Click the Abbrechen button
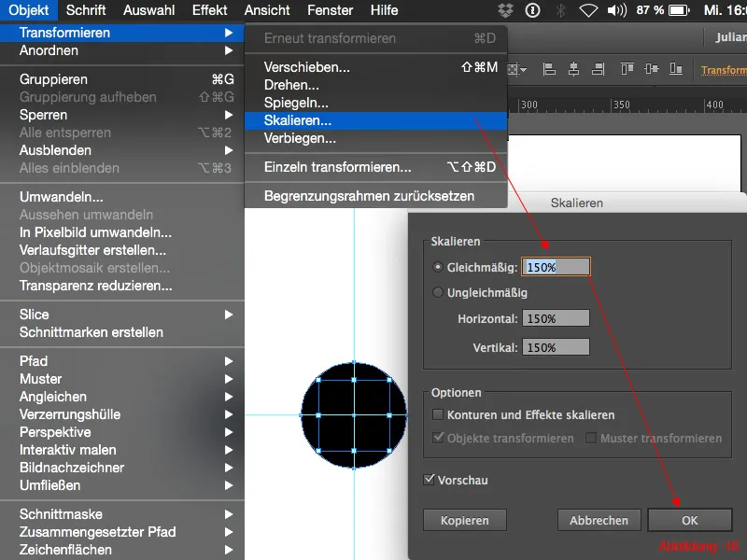Viewport: 747px width, 560px height. [599, 520]
